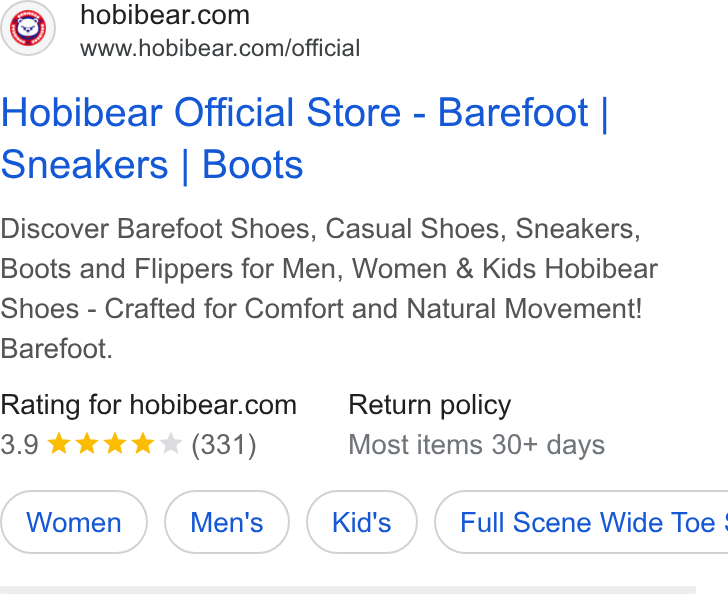The width and height of the screenshot is (728, 594).
Task: Click the Discover Barefoot Shoes description snippet
Action: click(x=329, y=288)
